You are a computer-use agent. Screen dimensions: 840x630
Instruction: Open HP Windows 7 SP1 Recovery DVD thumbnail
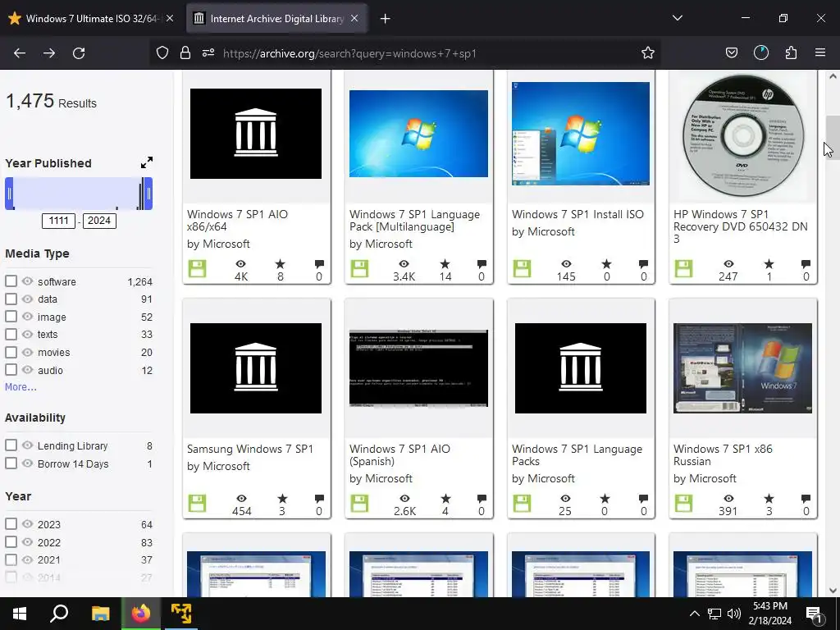tap(743, 136)
